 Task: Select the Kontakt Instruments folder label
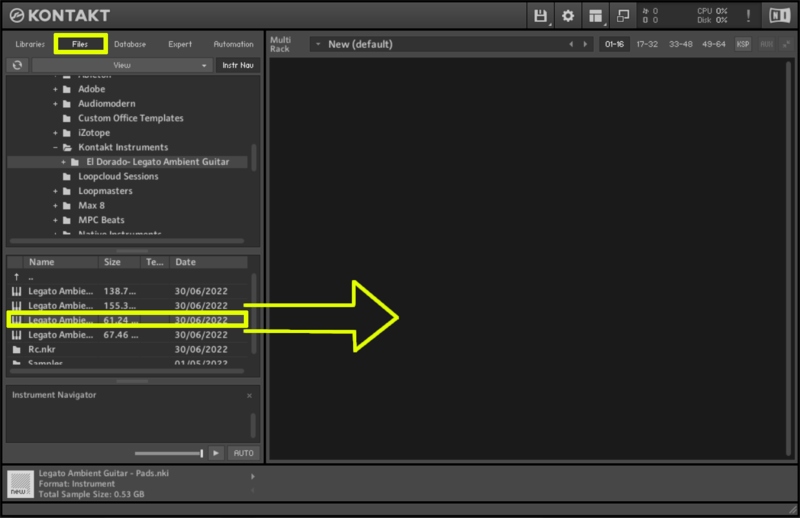pyautogui.click(x=123, y=147)
